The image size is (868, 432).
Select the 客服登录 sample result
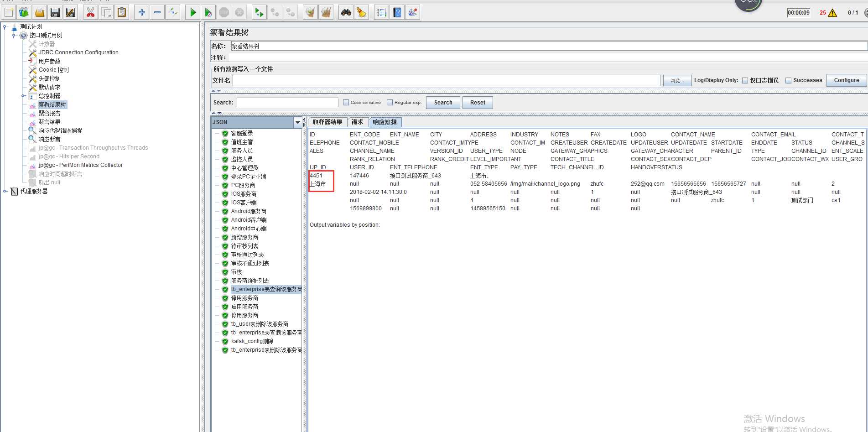242,133
